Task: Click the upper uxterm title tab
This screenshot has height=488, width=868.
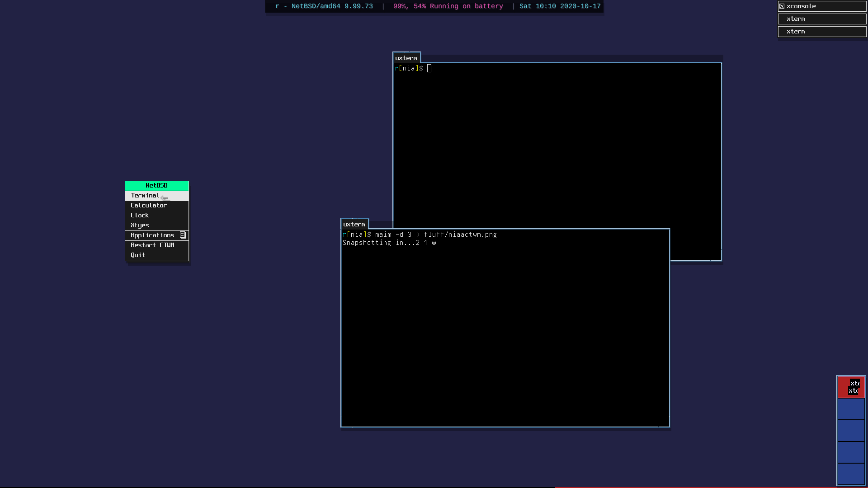Action: point(406,58)
